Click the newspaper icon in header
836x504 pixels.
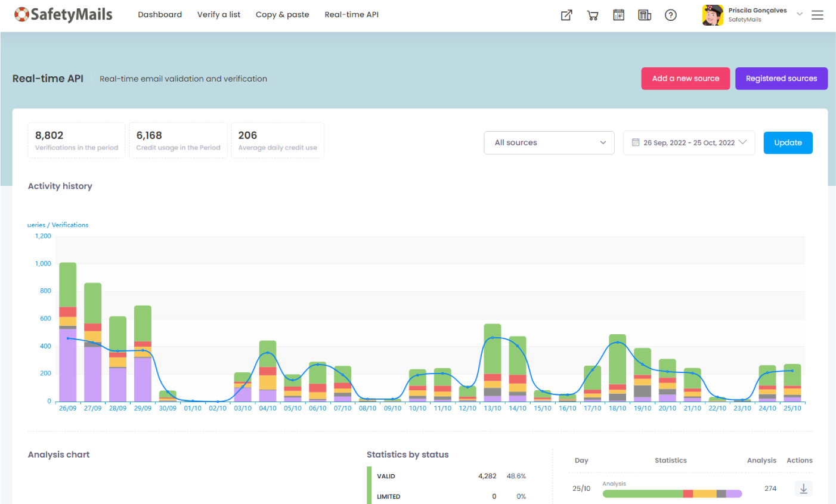[645, 15]
